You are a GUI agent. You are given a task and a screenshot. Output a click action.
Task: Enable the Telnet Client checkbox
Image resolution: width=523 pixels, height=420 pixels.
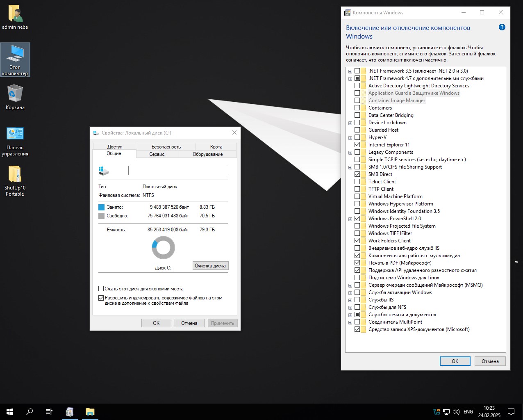357,182
